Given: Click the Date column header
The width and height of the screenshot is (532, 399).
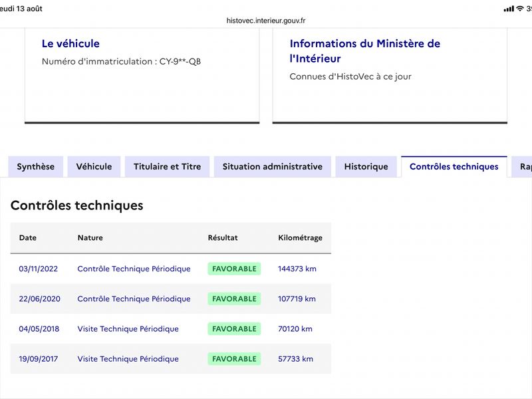Looking at the screenshot, I should pyautogui.click(x=28, y=237).
